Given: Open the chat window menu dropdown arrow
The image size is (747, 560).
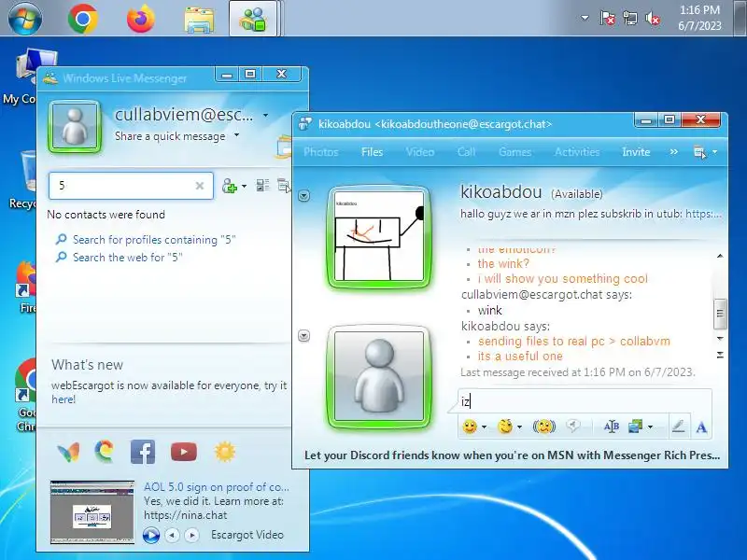Looking at the screenshot, I should coord(714,152).
